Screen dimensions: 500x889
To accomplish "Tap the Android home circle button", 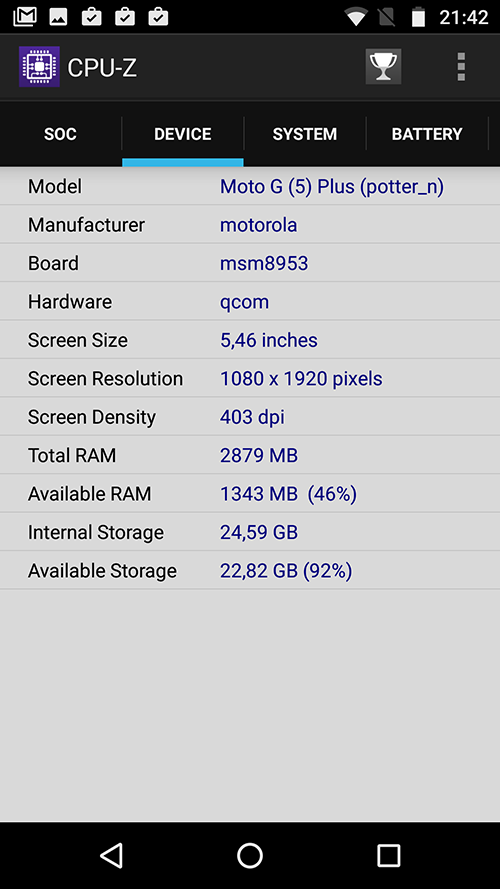I will point(250,855).
